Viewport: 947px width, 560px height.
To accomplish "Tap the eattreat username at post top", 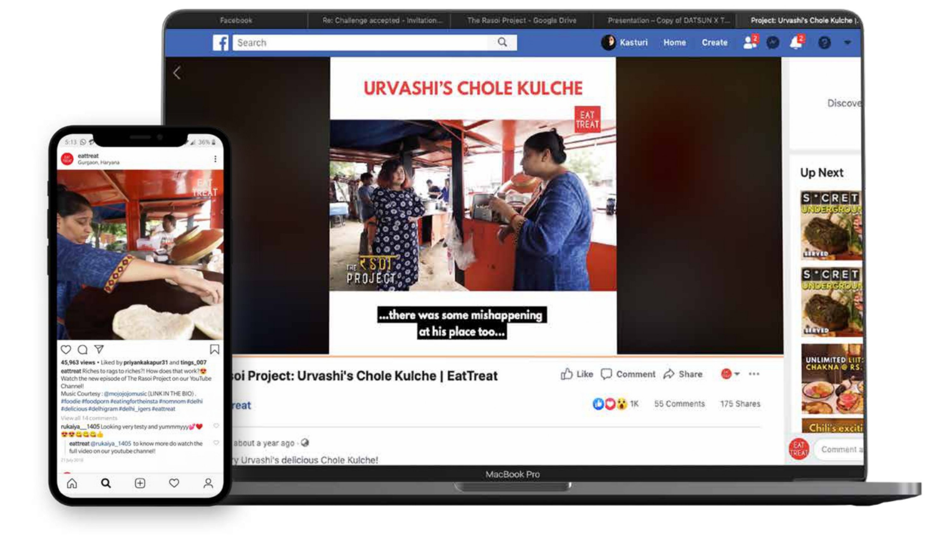I will tap(88, 156).
